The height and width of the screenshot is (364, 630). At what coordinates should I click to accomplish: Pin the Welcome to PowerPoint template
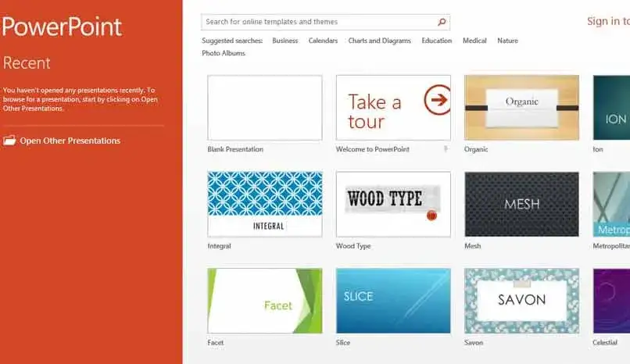click(446, 149)
